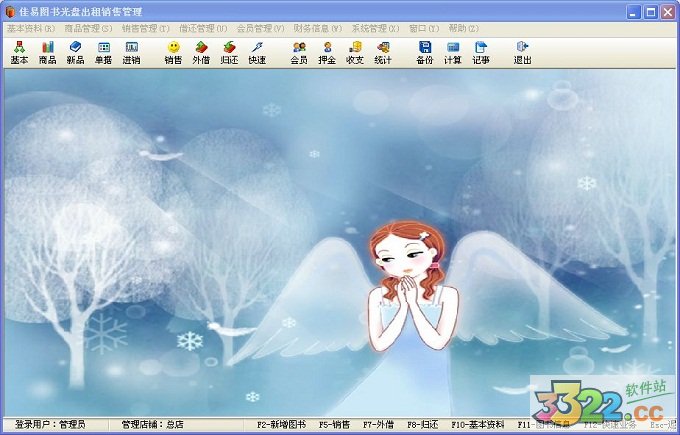Open the 记事 (notes) toolbar icon
This screenshot has height=435, width=680.
coord(481,52)
